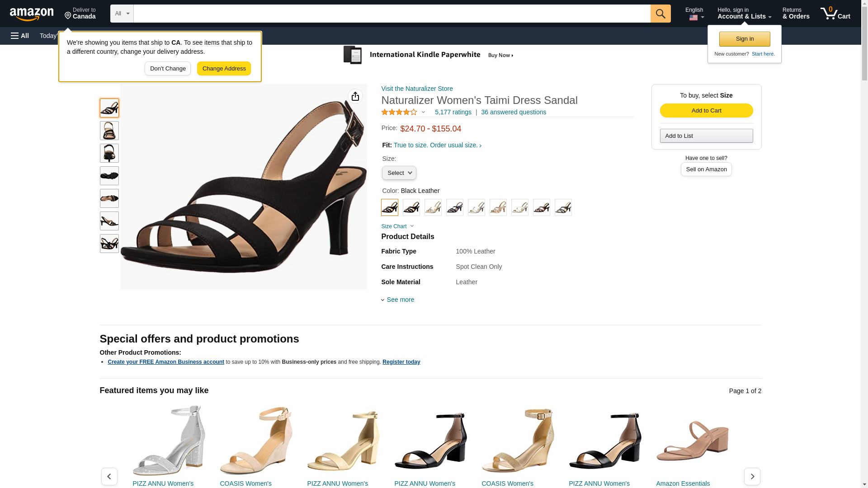Select the last sandal color swatch
The width and height of the screenshot is (868, 488).
click(563, 207)
